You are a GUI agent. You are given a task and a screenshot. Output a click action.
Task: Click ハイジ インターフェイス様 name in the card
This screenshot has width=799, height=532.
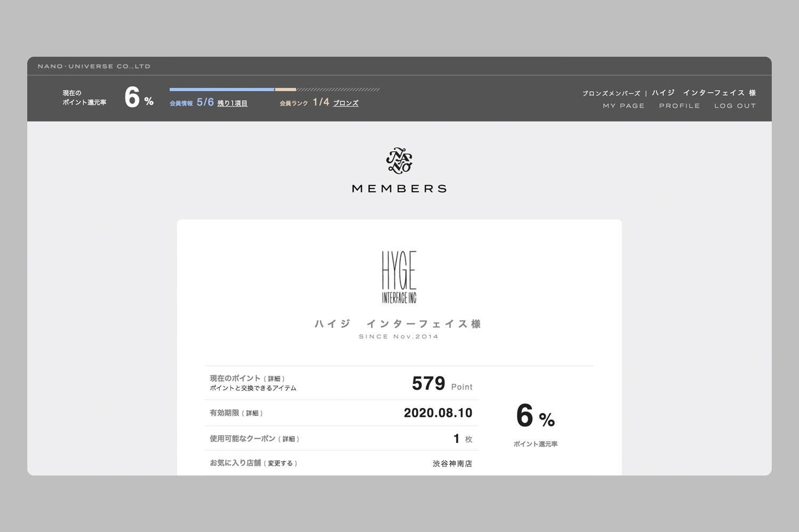398,324
